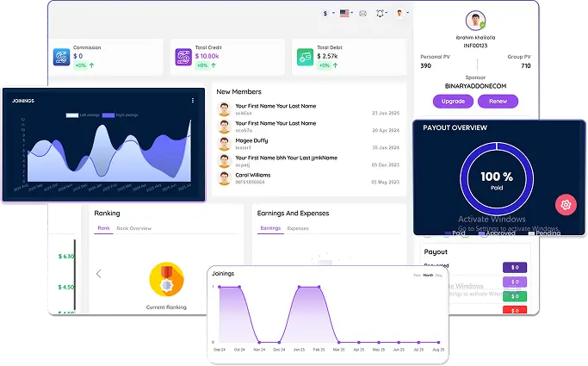Open the notifications bell icon
Screen dimensions: 588x366
(381, 14)
